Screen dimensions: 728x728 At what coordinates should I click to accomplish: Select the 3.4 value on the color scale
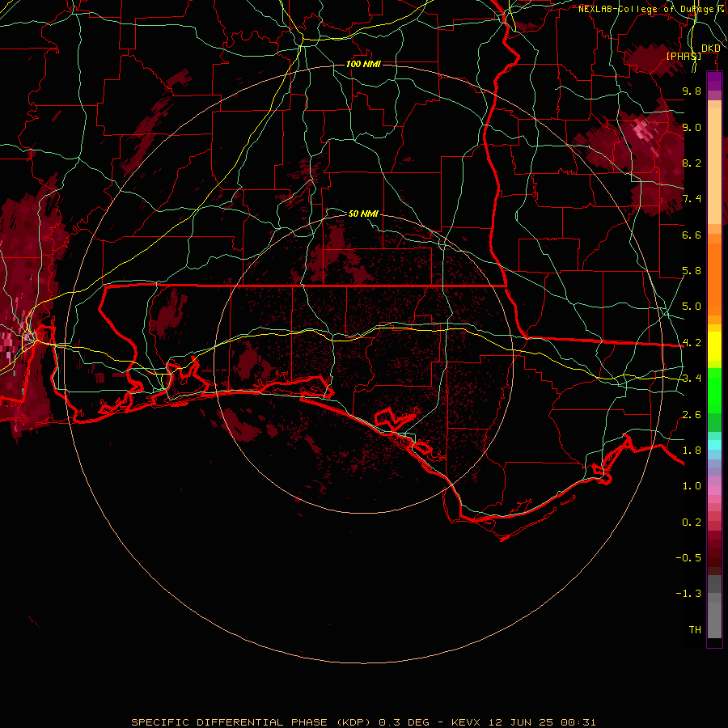pos(692,379)
